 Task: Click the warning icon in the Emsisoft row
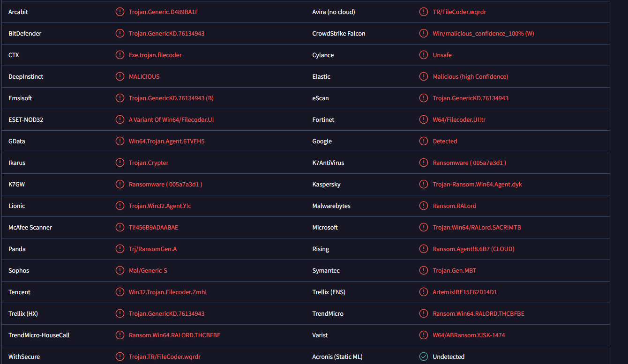[x=120, y=98]
